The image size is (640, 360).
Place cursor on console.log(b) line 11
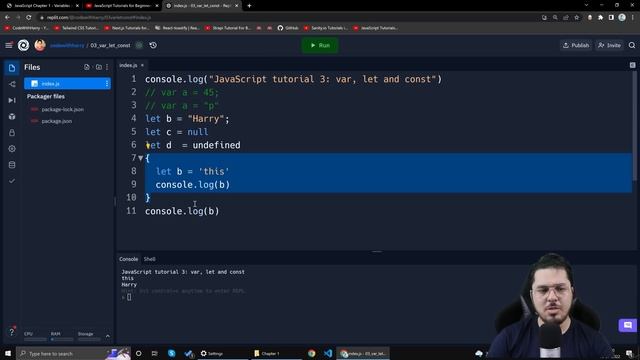pyautogui.click(x=182, y=211)
